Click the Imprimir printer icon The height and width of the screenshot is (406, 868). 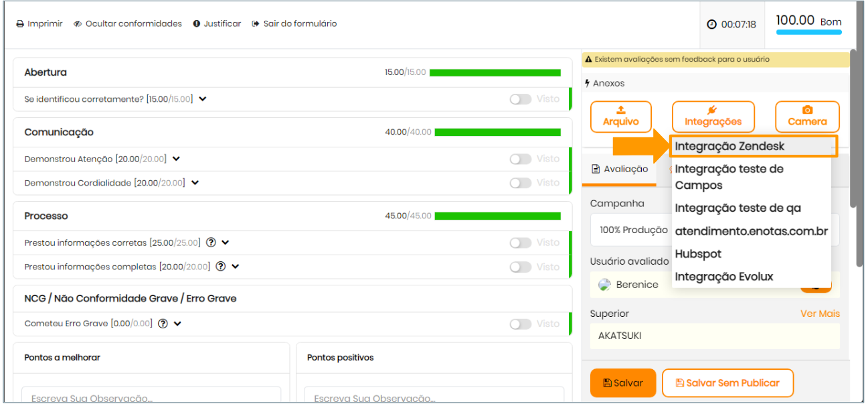coord(20,24)
